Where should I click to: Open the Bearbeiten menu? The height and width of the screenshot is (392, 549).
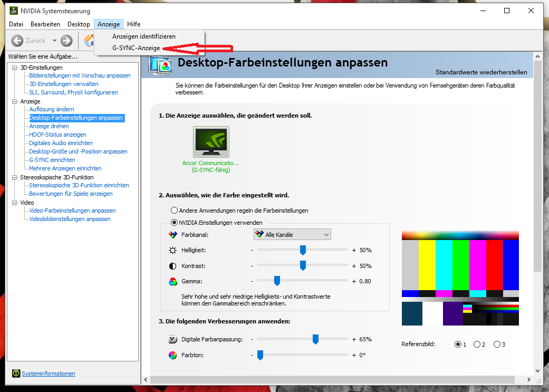pos(45,24)
